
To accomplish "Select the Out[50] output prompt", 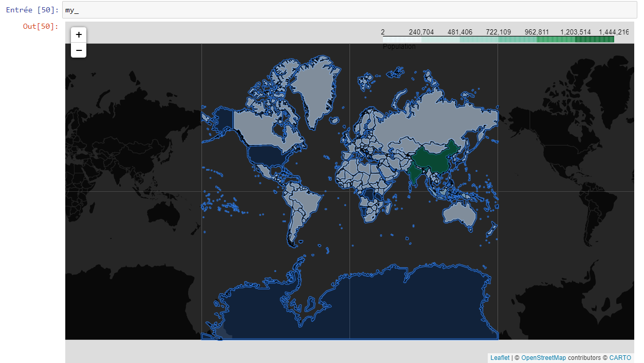I will coord(41,26).
